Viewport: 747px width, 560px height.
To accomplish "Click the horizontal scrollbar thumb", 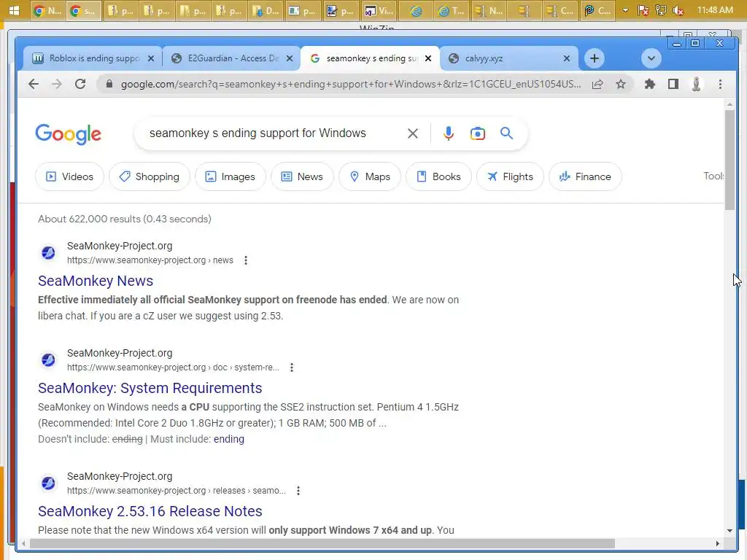I will (322, 543).
